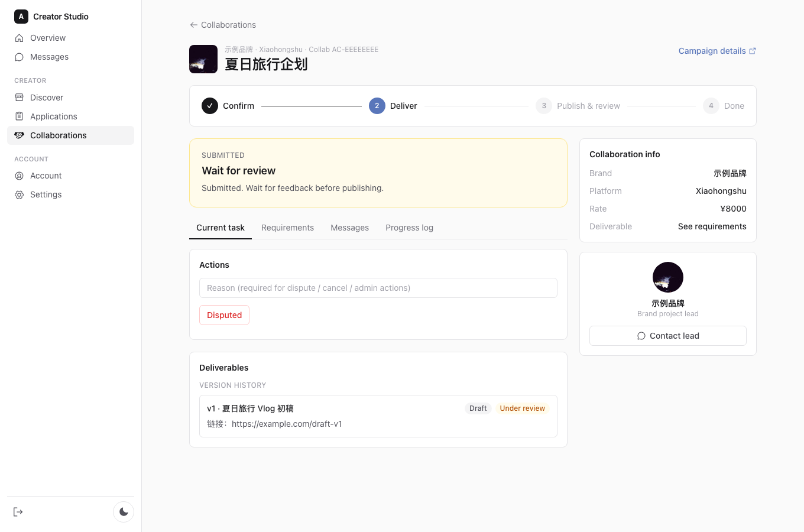
Task: Click the Messages chat bubble icon in sidebar
Action: click(x=19, y=57)
